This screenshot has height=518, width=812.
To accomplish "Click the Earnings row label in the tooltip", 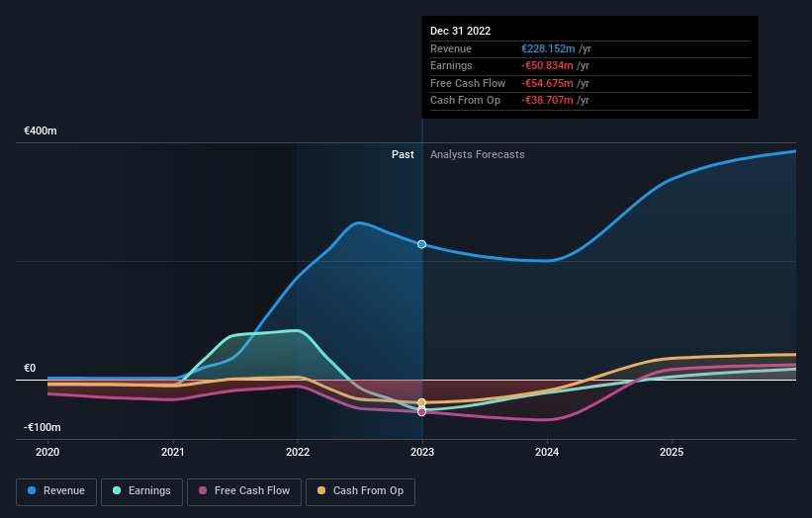I will click(x=451, y=65).
